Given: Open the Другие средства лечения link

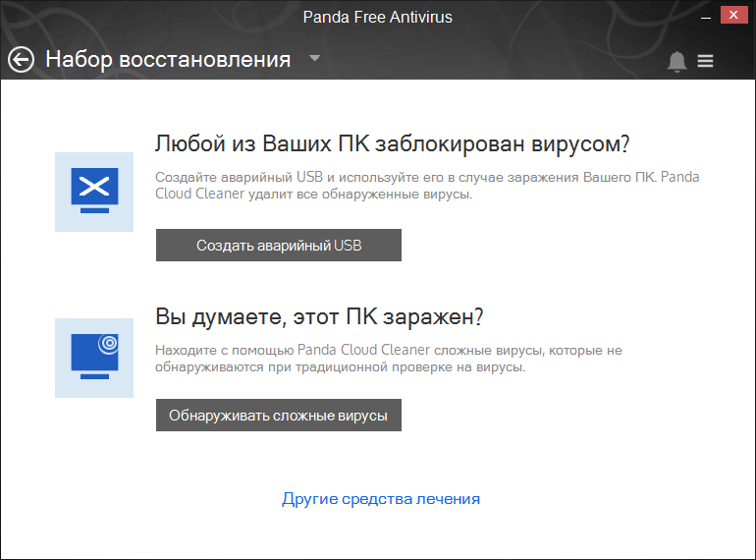Looking at the screenshot, I should (x=381, y=498).
